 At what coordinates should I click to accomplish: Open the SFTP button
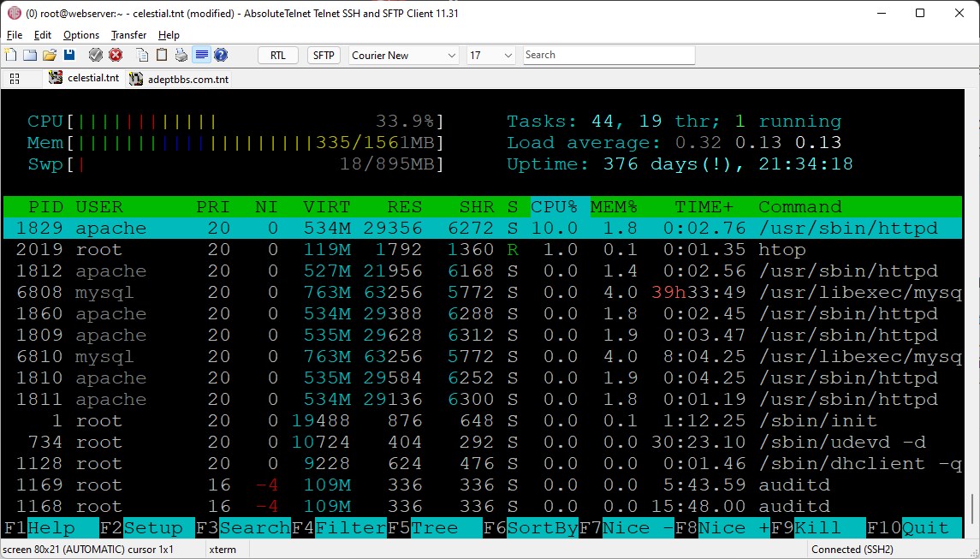pos(324,55)
